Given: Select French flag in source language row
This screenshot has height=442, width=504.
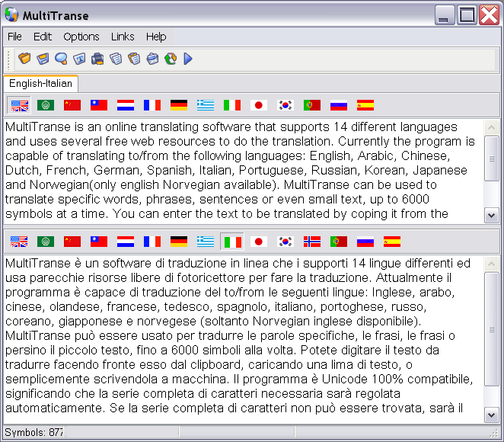Looking at the screenshot, I should click(x=152, y=105).
